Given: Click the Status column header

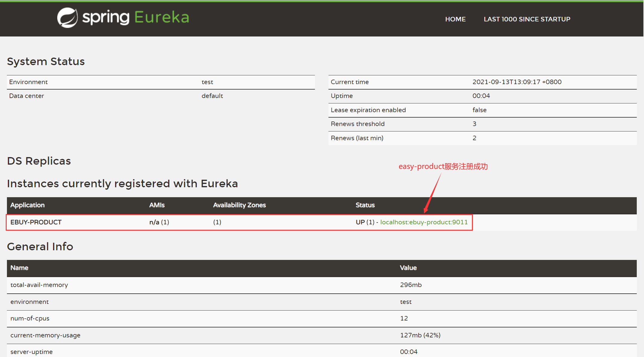Looking at the screenshot, I should [x=365, y=205].
